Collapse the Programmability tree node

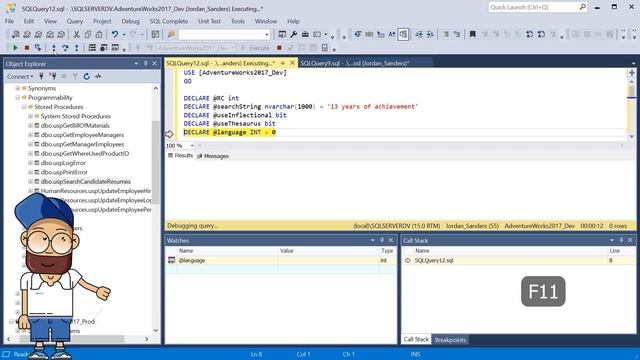18,98
